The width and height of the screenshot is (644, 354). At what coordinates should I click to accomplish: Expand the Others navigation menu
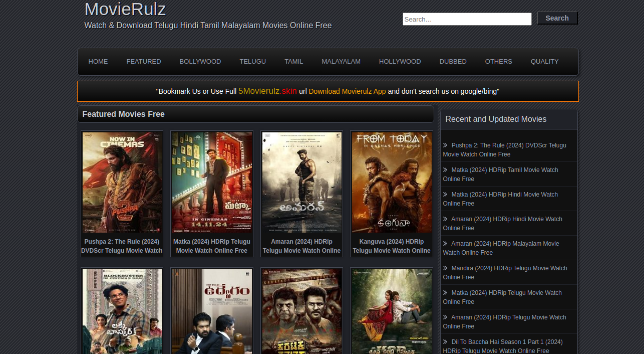point(498,62)
